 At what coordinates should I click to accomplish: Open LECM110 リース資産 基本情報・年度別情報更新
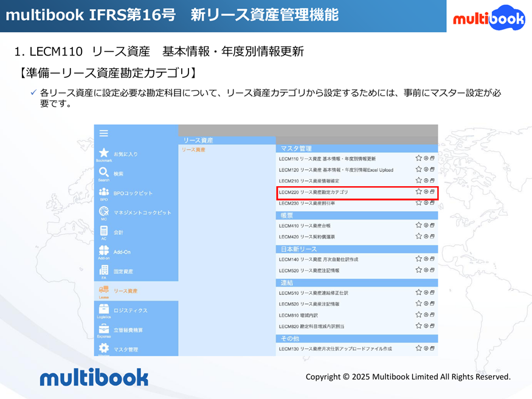(327, 159)
